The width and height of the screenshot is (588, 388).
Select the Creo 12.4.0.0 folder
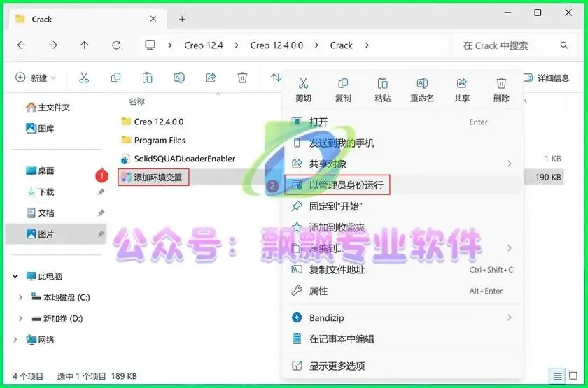point(153,122)
